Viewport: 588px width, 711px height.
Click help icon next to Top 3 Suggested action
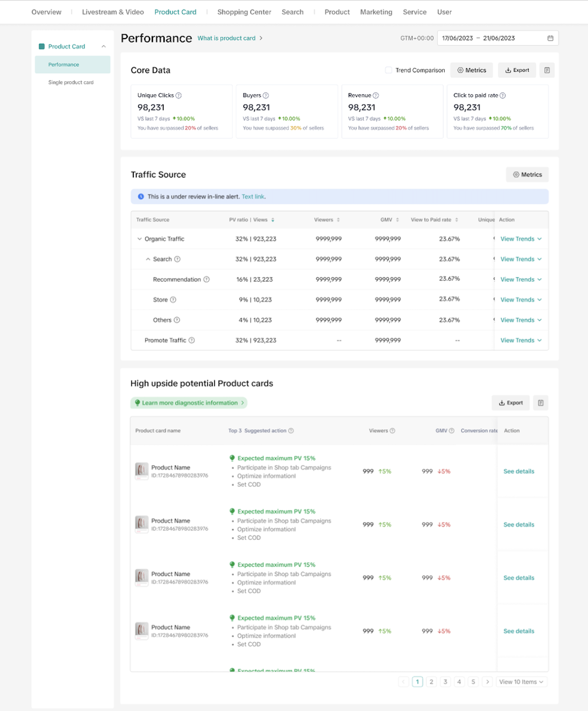(x=291, y=431)
